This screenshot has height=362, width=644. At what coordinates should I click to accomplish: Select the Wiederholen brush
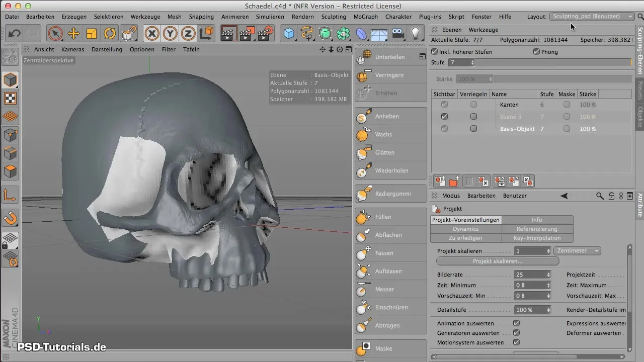pos(391,170)
